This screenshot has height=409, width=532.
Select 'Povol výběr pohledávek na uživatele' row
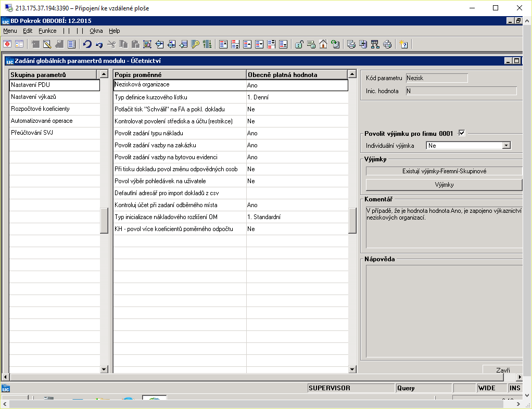point(231,181)
